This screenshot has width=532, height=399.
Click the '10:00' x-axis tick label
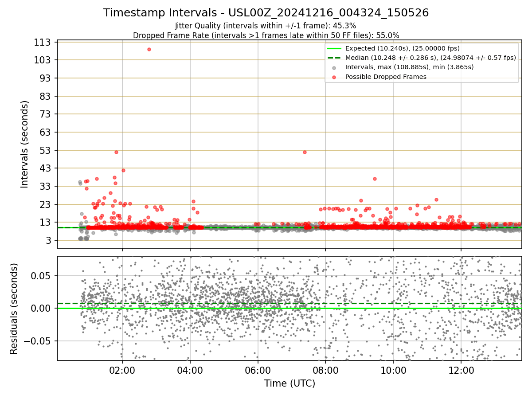393,370
